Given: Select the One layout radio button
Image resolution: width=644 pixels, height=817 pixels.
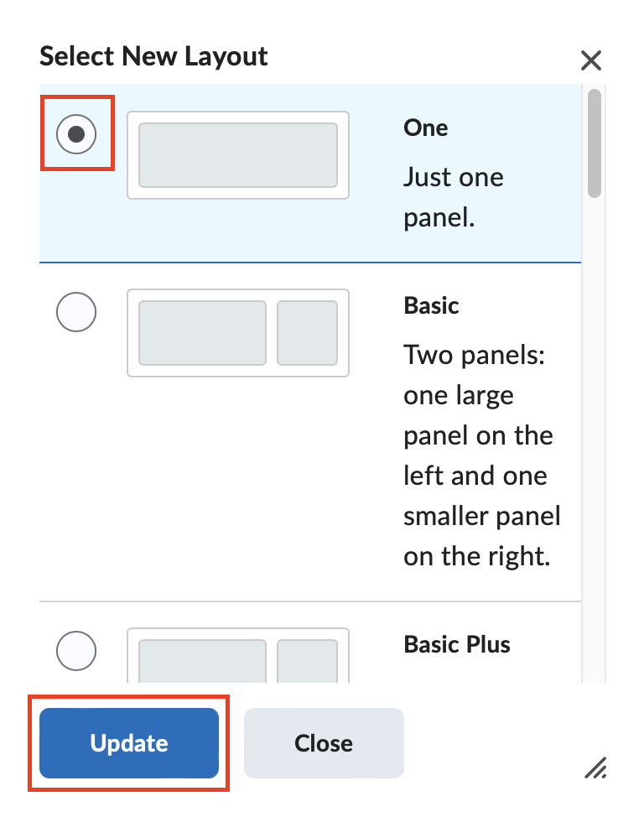Looking at the screenshot, I should tap(76, 134).
